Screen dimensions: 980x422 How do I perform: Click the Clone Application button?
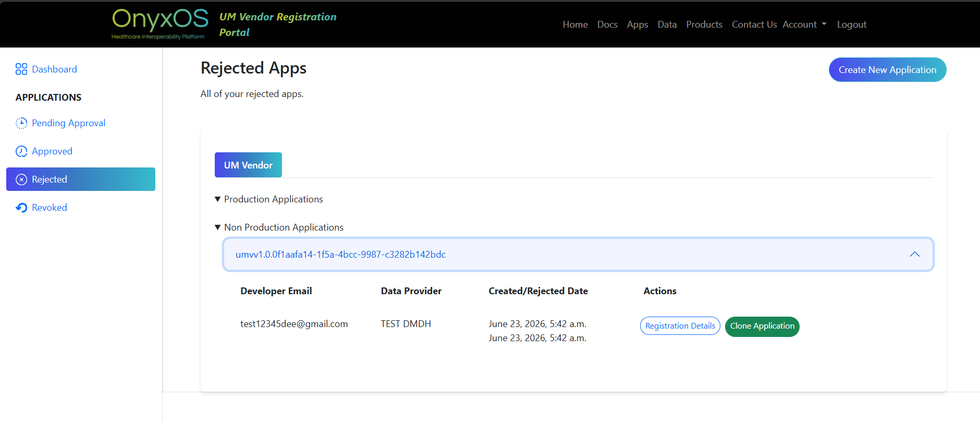coord(762,327)
